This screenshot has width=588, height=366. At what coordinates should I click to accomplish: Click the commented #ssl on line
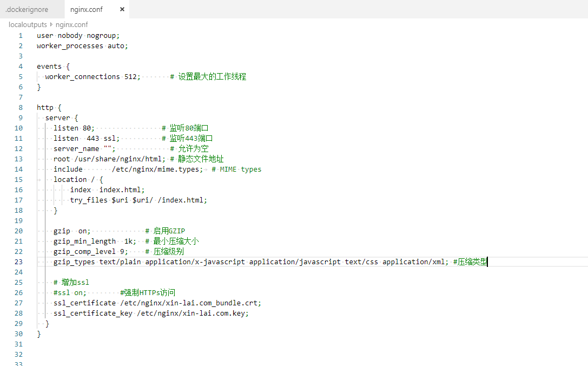[70, 293]
